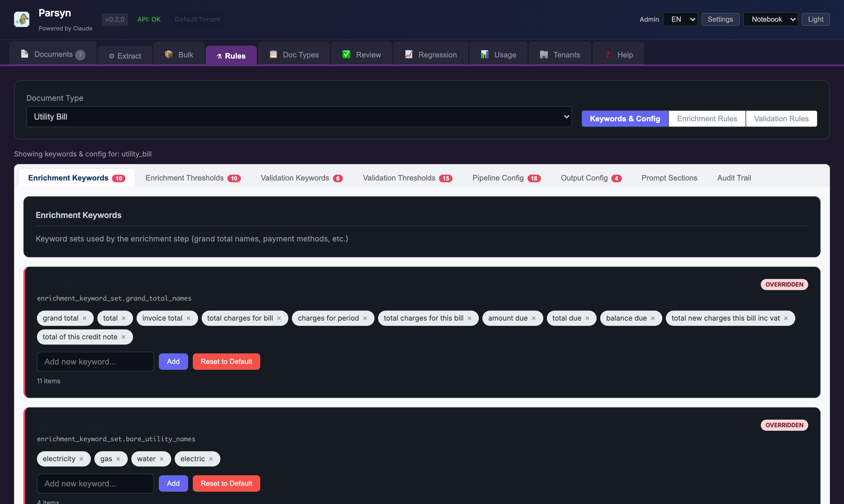Click the API: OK status indicator
This screenshot has width=844, height=504.
(149, 19)
